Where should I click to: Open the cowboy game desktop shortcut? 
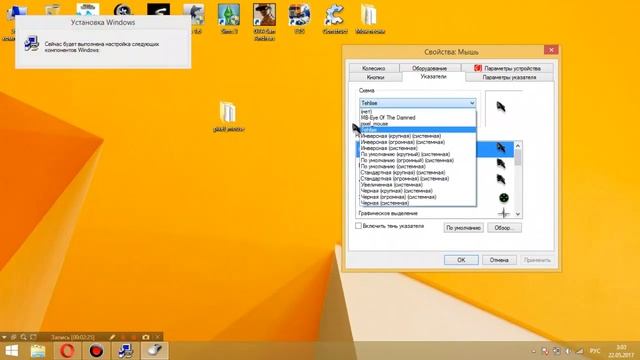[x=264, y=21]
